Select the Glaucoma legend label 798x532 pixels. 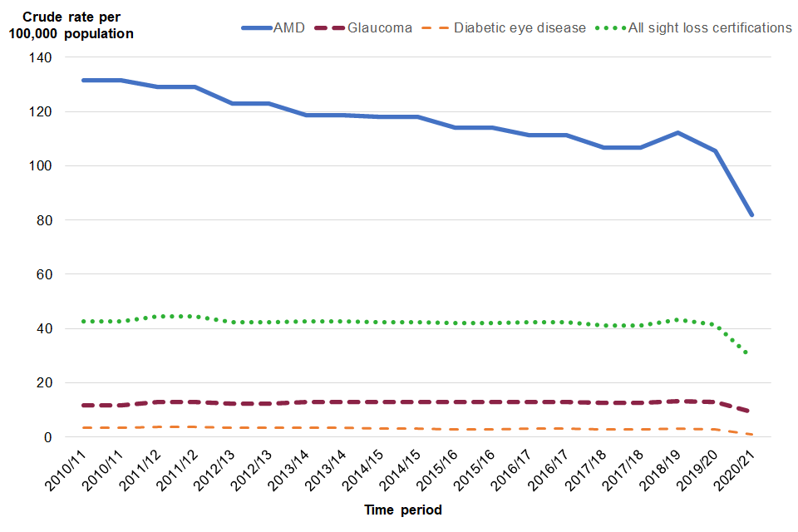[380, 27]
